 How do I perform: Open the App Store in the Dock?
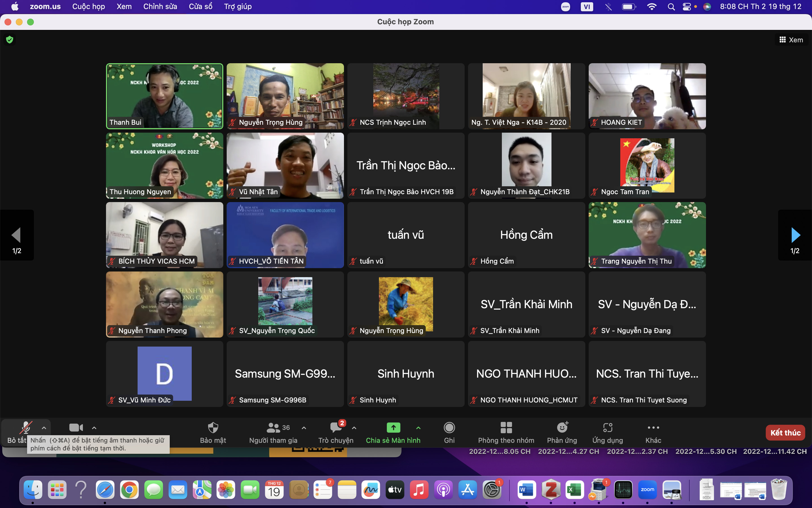(467, 490)
